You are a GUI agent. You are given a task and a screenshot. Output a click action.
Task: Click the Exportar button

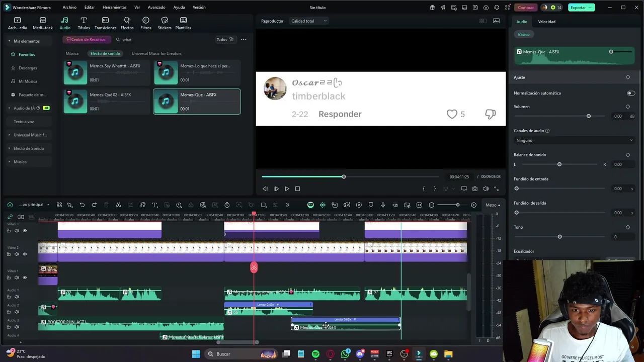581,8
